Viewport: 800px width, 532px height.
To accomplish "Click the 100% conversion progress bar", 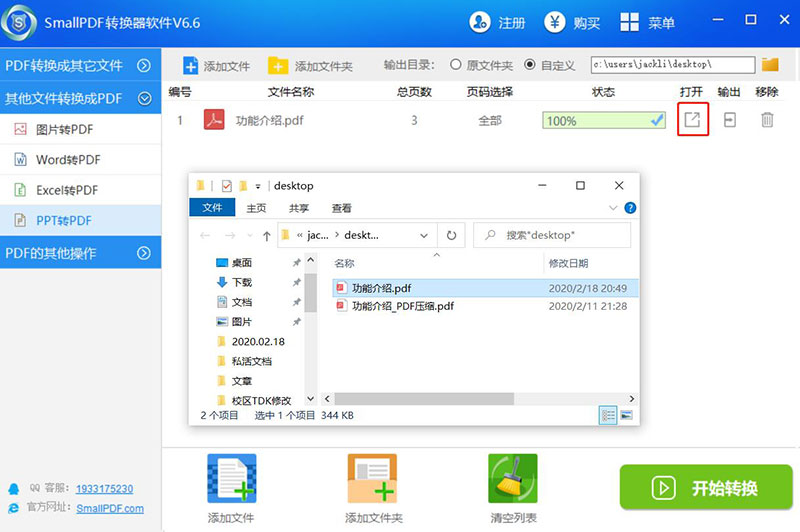I will point(604,120).
